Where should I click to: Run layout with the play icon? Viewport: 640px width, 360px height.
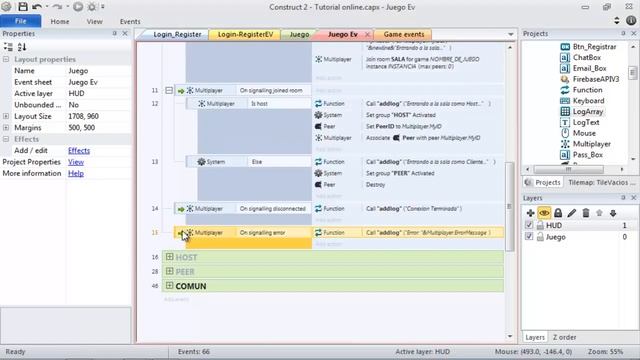(78, 7)
